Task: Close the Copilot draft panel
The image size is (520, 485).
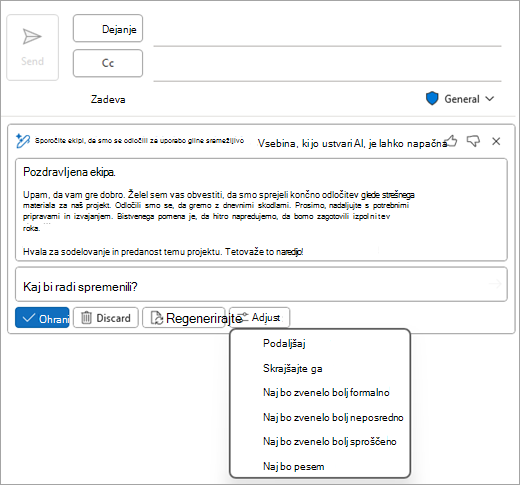Action: [x=496, y=141]
